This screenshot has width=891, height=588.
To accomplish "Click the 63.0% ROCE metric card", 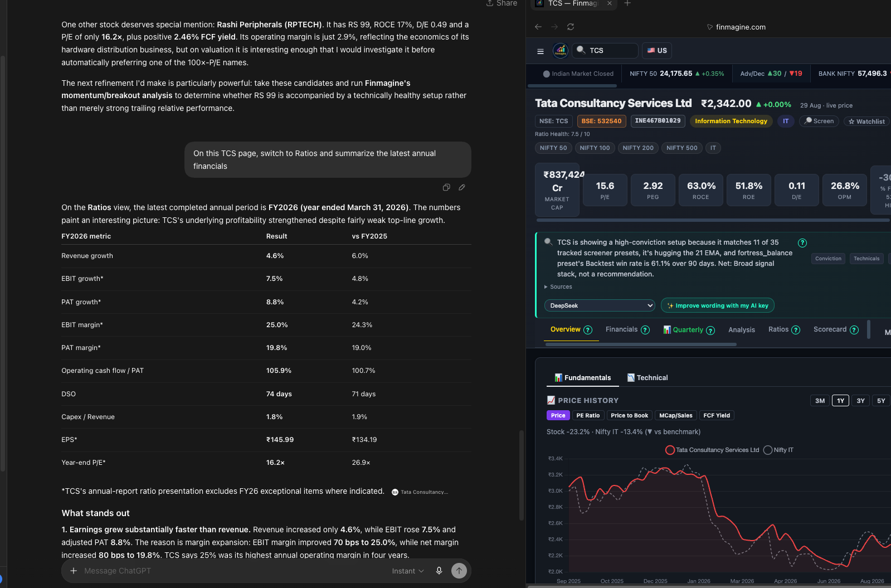I will (x=701, y=190).
